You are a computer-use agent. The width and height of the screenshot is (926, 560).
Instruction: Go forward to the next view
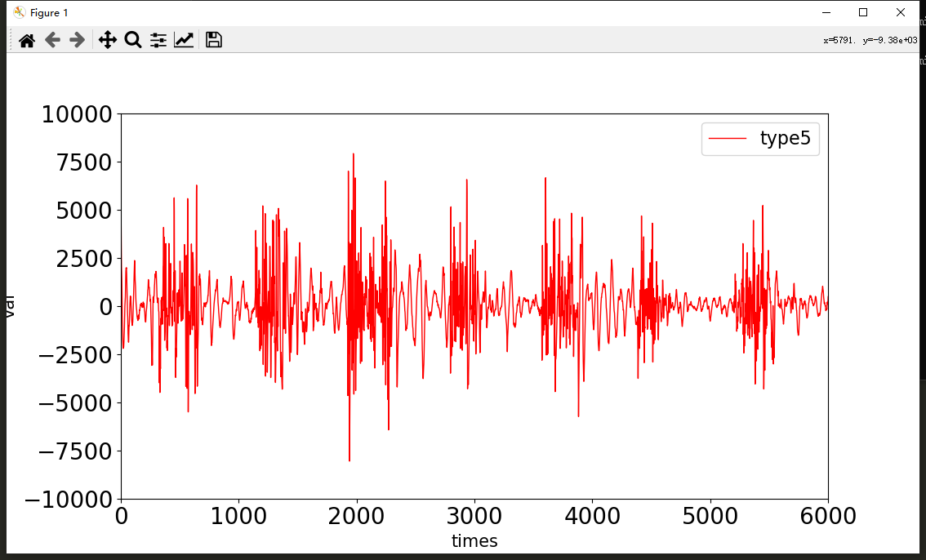pos(78,40)
